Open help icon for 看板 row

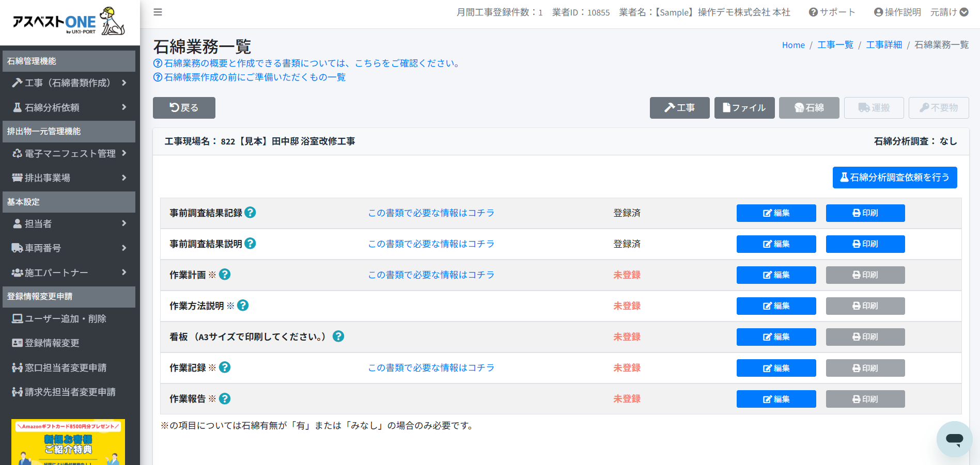pyautogui.click(x=338, y=336)
